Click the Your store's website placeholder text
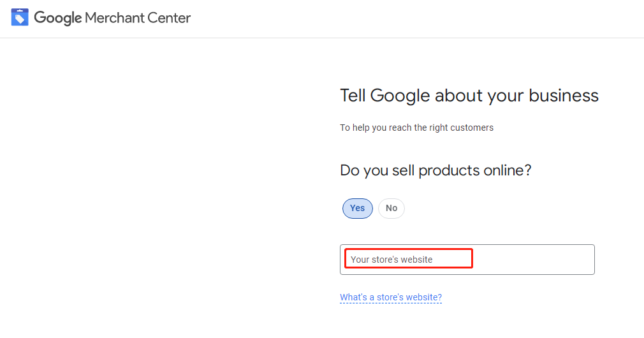 click(x=392, y=260)
